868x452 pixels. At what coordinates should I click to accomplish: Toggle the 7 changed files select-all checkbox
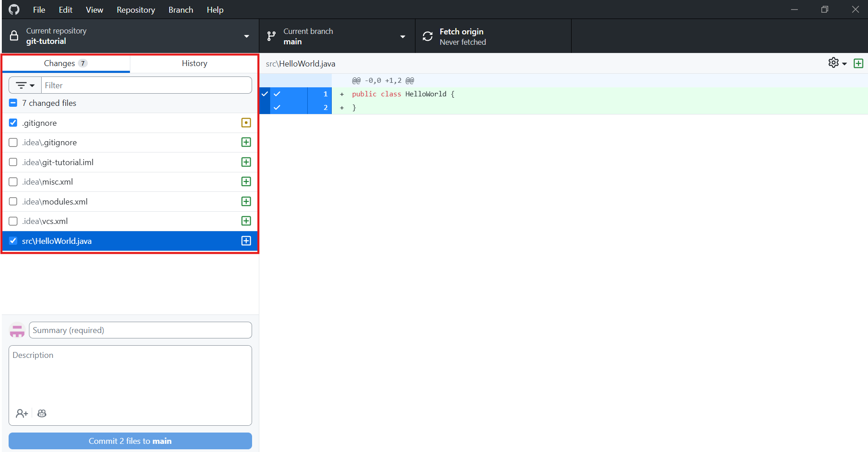[x=13, y=103]
